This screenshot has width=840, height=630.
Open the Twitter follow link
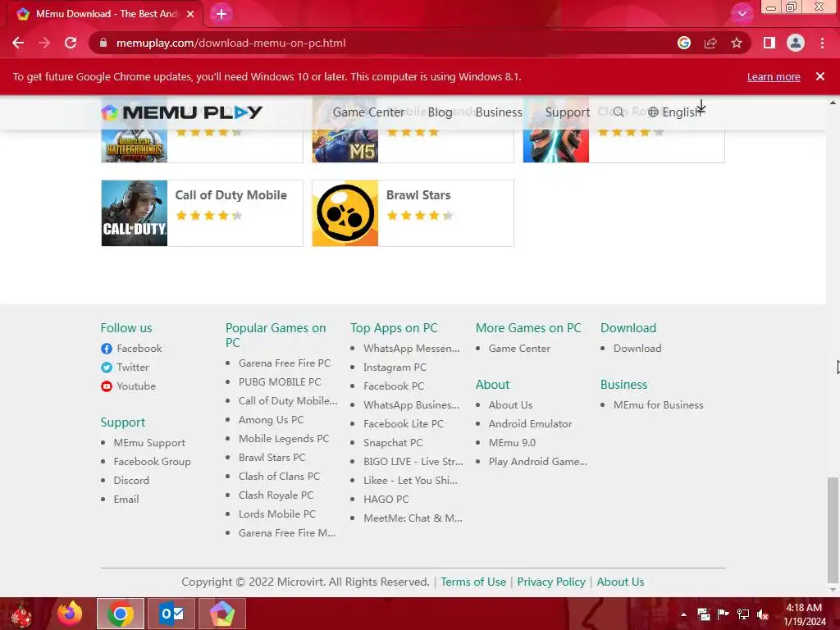133,367
